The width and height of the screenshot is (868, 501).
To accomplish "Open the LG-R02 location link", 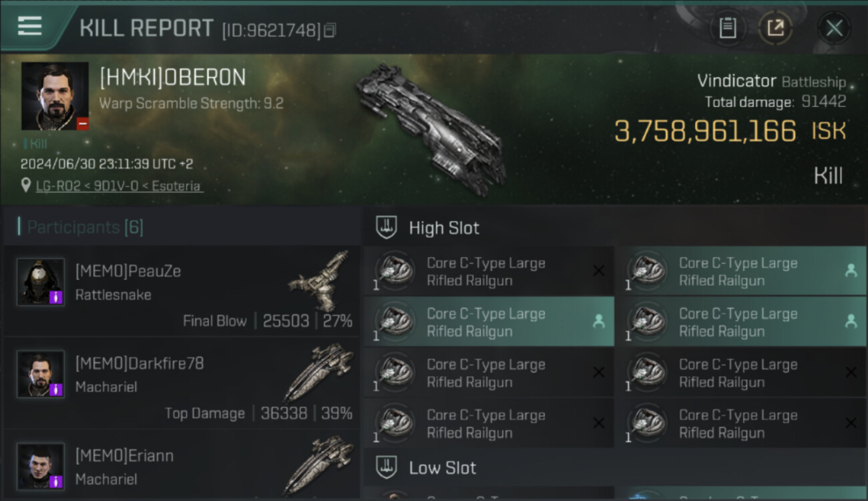I will point(119,186).
